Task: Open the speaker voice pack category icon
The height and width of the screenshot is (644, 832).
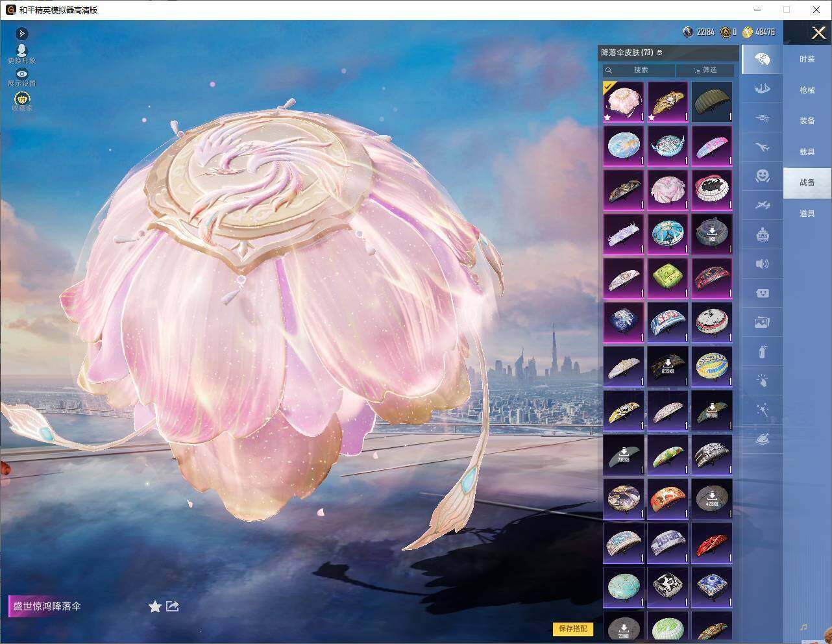Action: [762, 264]
